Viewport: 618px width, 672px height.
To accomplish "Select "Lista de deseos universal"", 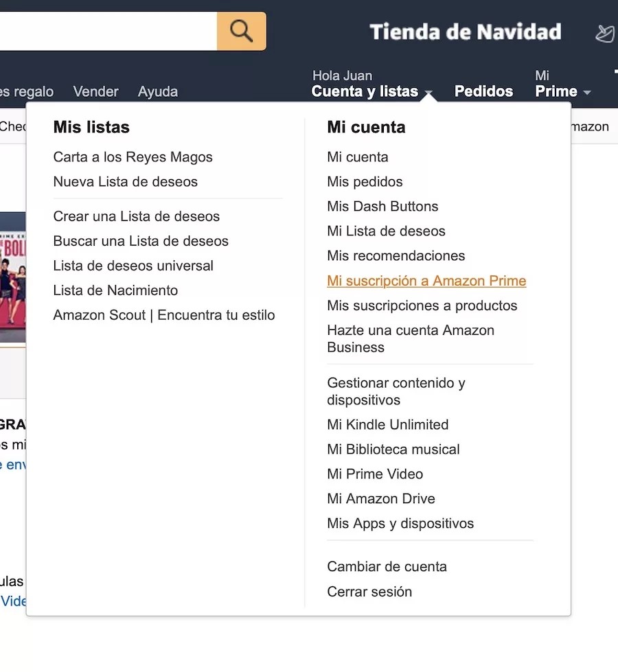I will tap(133, 266).
